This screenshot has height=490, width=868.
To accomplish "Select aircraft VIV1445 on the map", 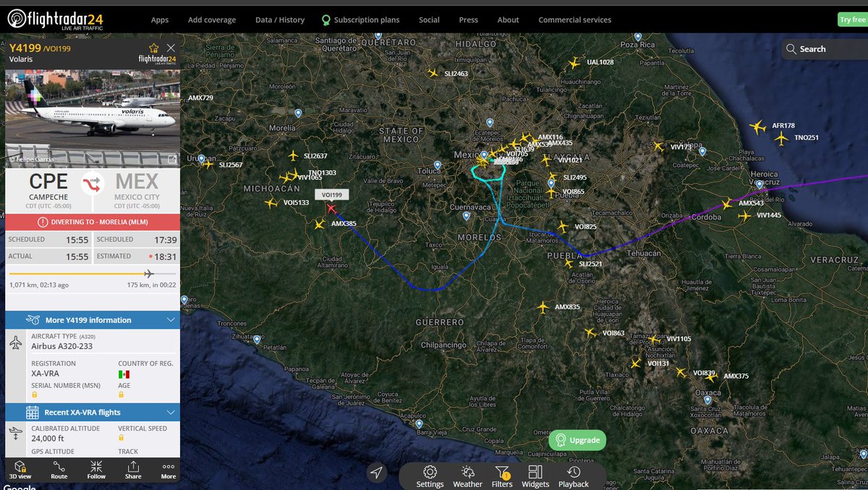I will [x=744, y=215].
